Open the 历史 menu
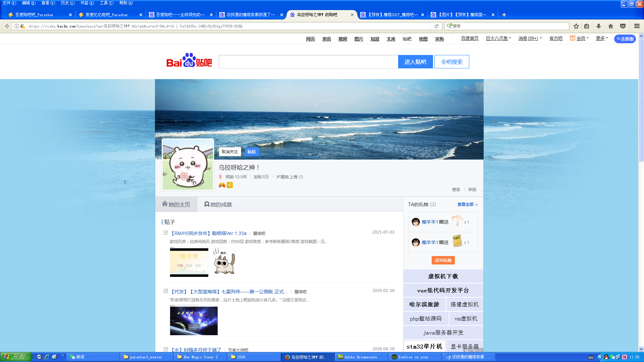Image resolution: width=644 pixels, height=362 pixels. [68, 3]
